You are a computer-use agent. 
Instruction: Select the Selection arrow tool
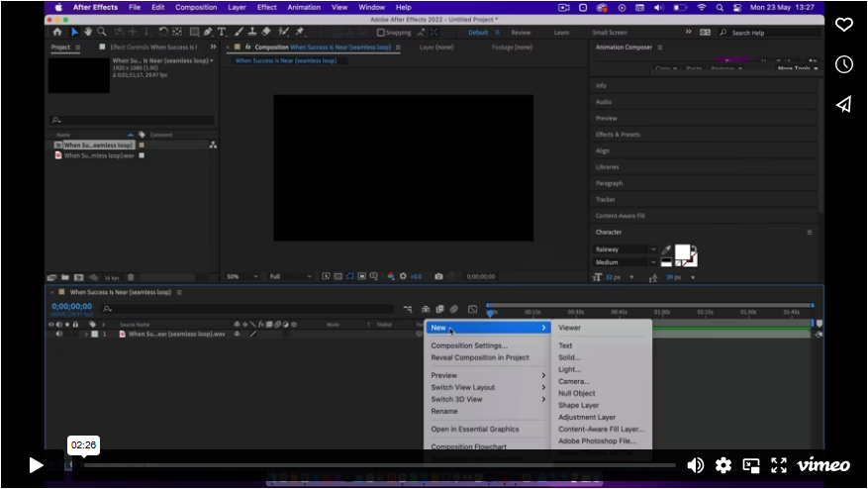coord(75,32)
